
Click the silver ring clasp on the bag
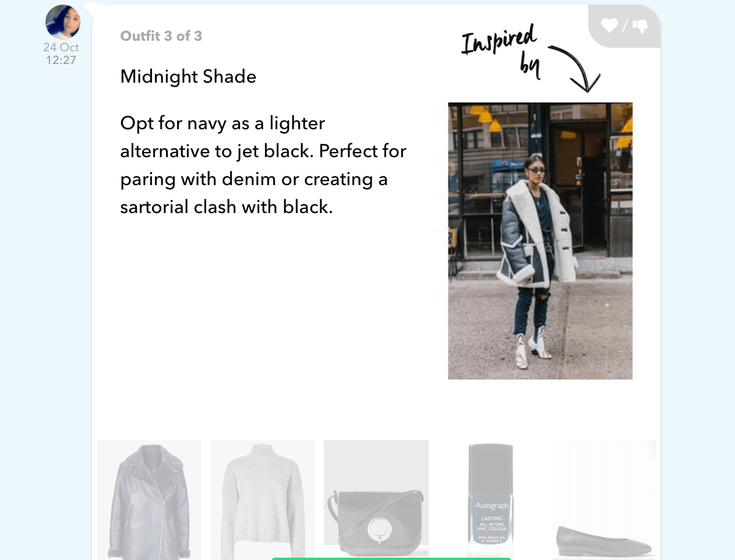(x=377, y=529)
